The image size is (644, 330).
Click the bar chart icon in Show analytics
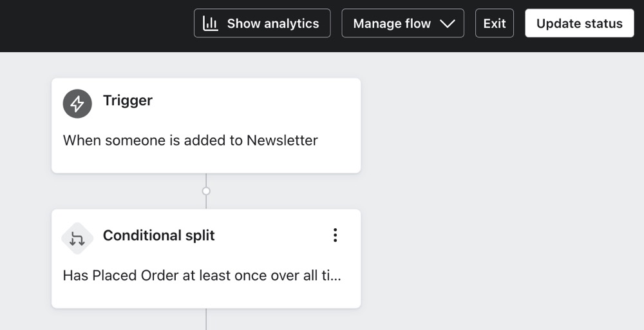point(211,23)
